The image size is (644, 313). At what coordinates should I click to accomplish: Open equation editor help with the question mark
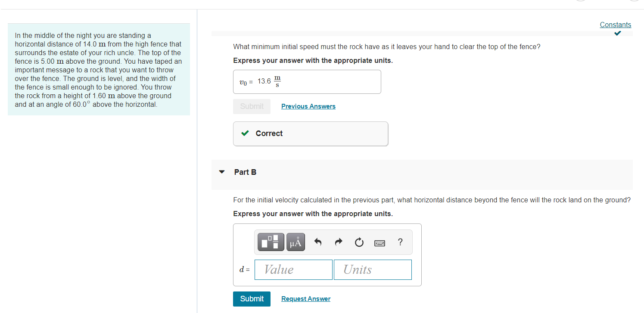400,242
